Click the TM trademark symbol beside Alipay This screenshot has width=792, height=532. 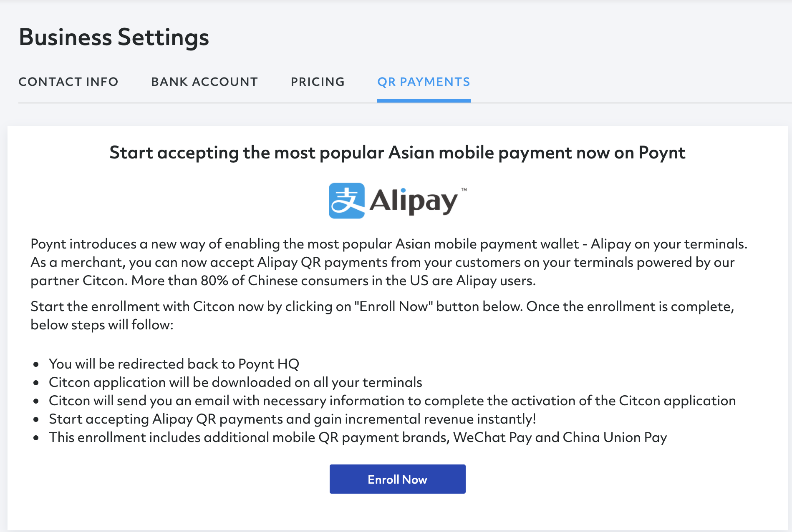click(x=464, y=190)
